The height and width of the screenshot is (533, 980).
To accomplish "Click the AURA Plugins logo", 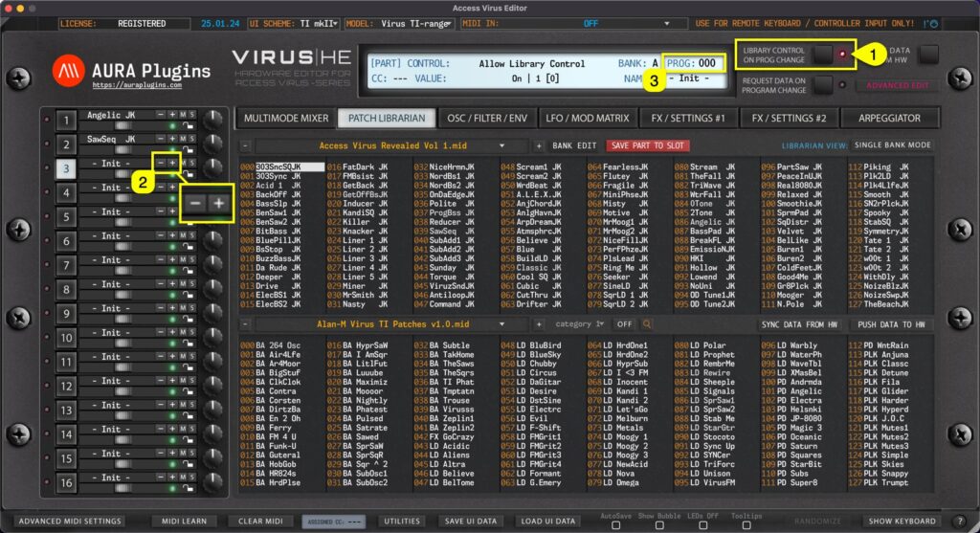I will click(69, 71).
